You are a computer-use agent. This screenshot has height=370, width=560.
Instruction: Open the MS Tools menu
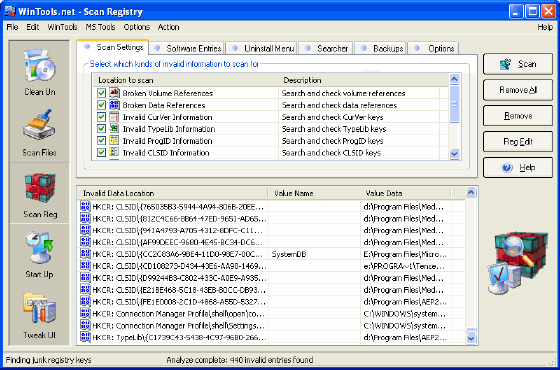[100, 27]
